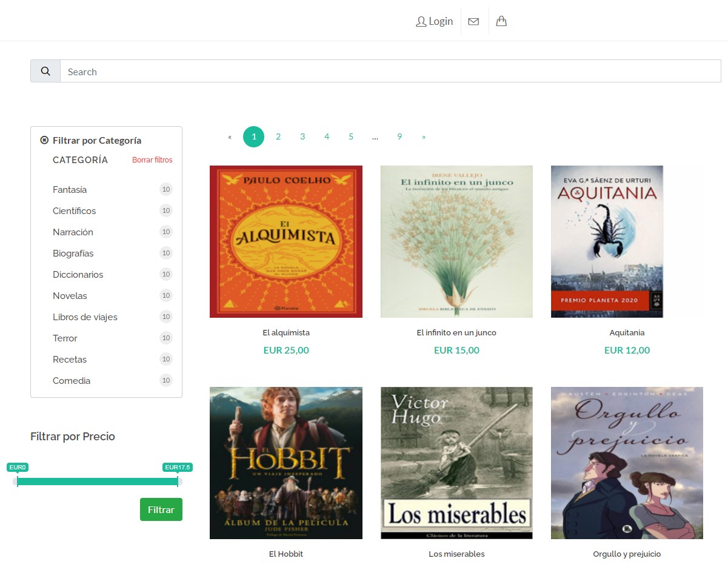Click the Login user icon
The image size is (728, 564).
[x=421, y=22]
